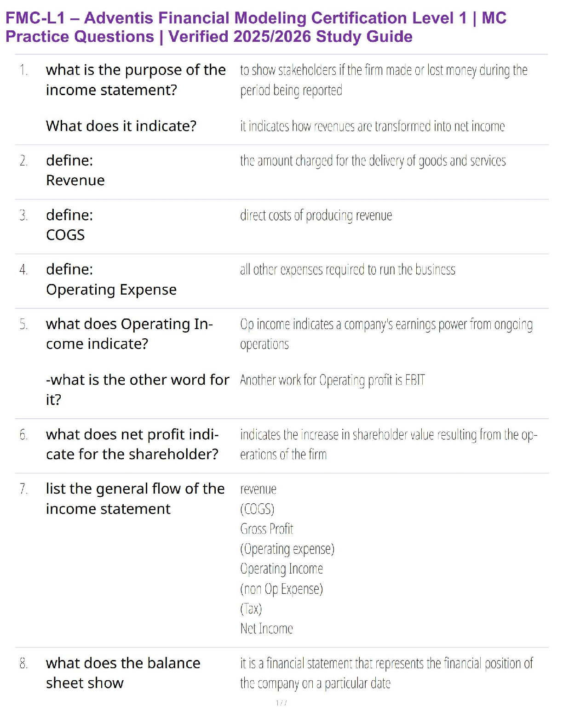Viewport: 563px width, 728px height.
Task: Select the question 'what is the purpose of the income statement?'
Action: pyautogui.click(x=136, y=80)
